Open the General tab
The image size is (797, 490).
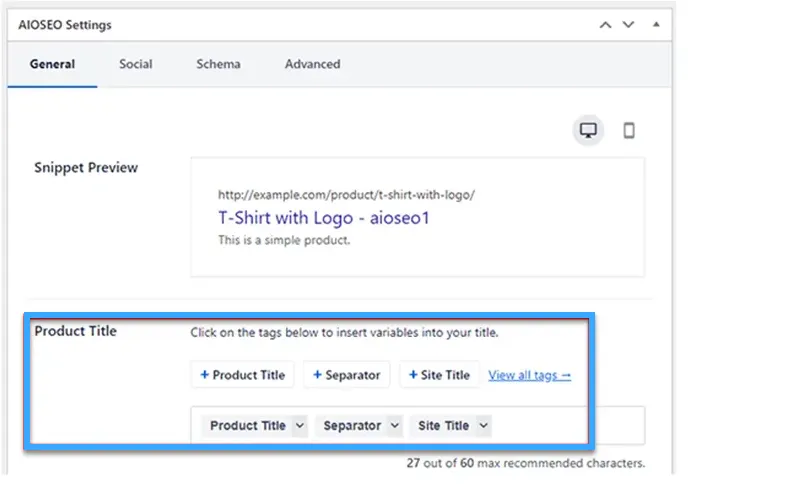52,65
